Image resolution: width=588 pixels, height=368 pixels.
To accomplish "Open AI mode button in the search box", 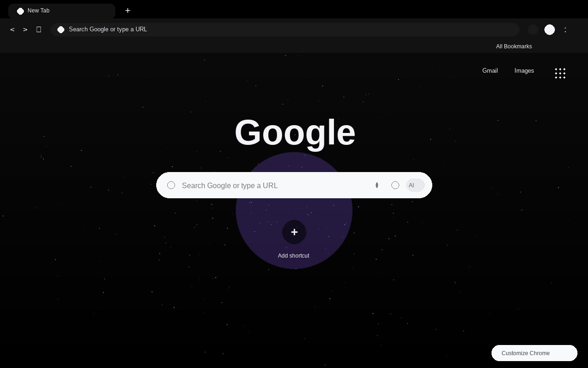I will (415, 185).
